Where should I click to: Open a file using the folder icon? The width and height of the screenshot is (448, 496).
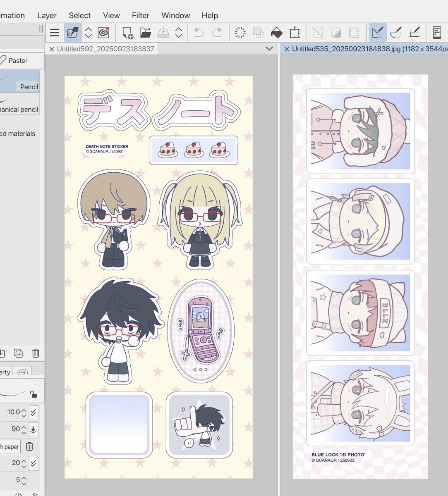point(145,33)
